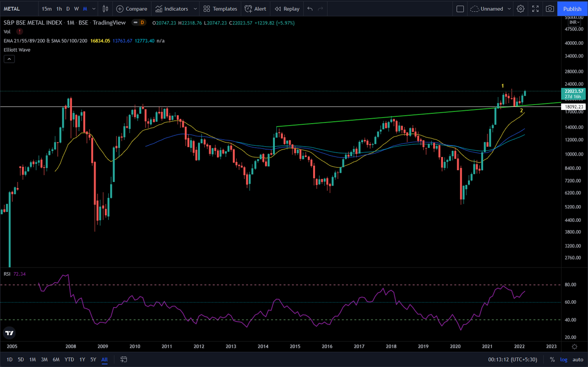Click the yellow EMA value 16834.05
The width and height of the screenshot is (588, 367).
tap(99, 41)
